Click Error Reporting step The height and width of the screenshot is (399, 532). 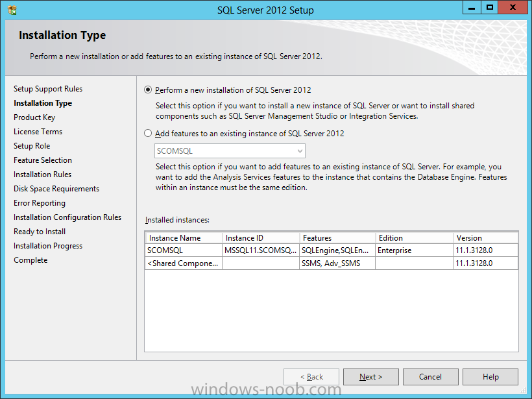(x=40, y=203)
